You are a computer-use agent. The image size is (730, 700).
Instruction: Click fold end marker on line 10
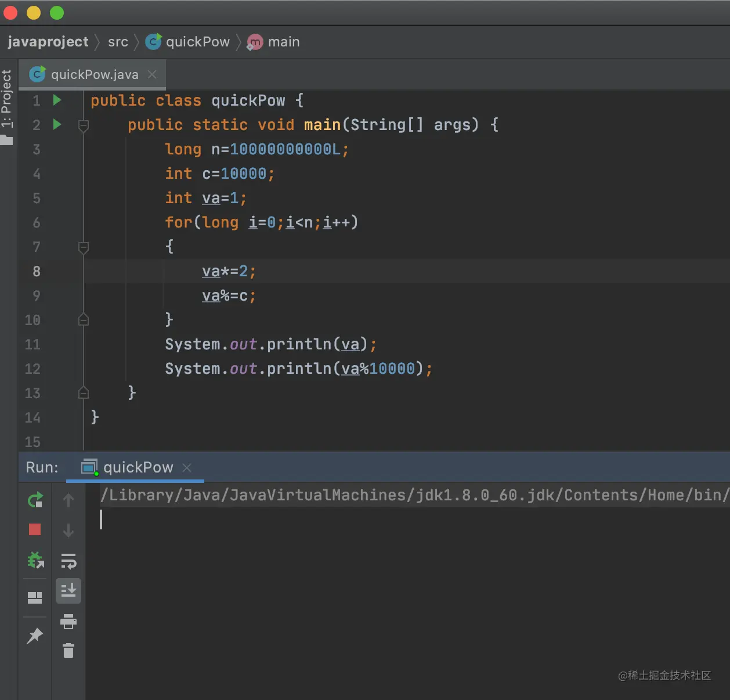click(84, 320)
